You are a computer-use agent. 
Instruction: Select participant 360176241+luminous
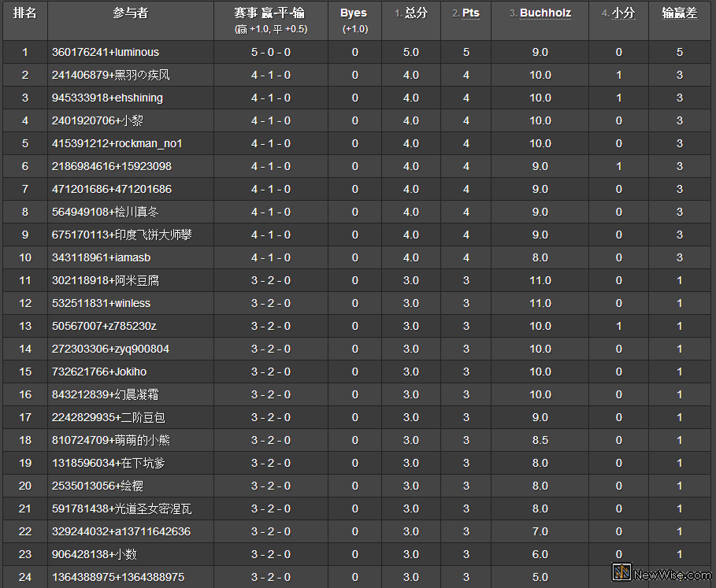point(106,52)
